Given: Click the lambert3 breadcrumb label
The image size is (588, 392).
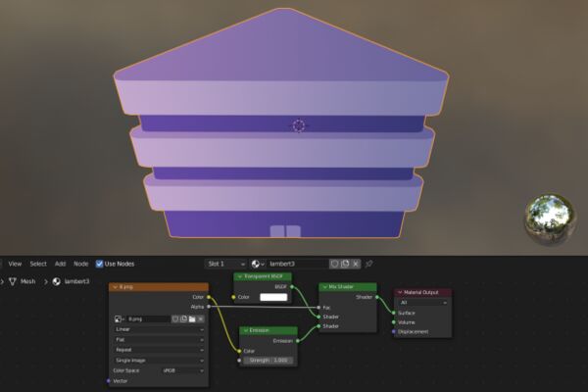Looking at the screenshot, I should tap(76, 281).
